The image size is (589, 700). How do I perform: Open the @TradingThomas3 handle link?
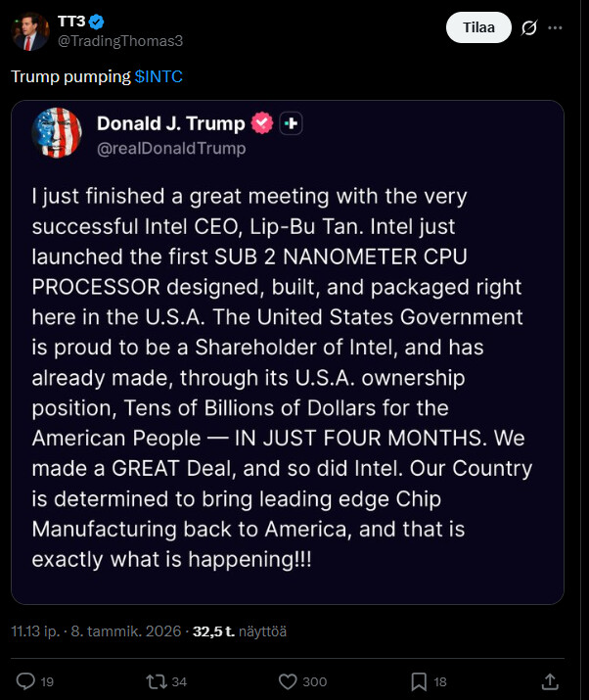click(x=120, y=40)
